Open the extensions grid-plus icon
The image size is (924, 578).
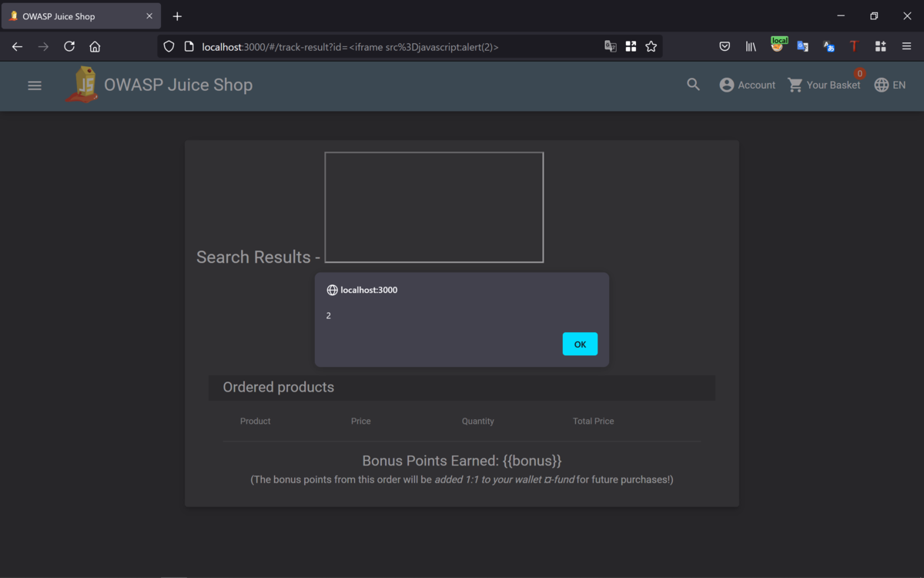880,46
